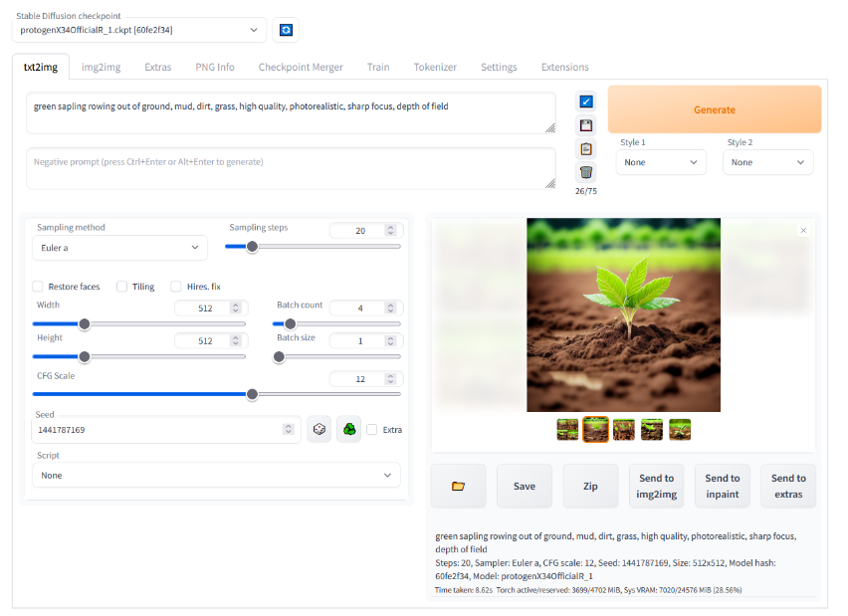Click the Sampling steps number field

click(x=365, y=231)
